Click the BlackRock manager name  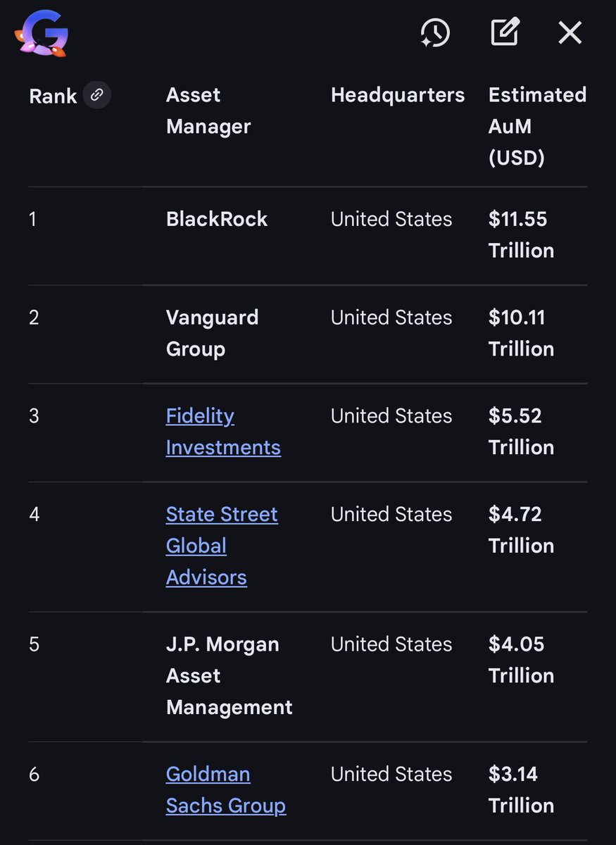(216, 219)
